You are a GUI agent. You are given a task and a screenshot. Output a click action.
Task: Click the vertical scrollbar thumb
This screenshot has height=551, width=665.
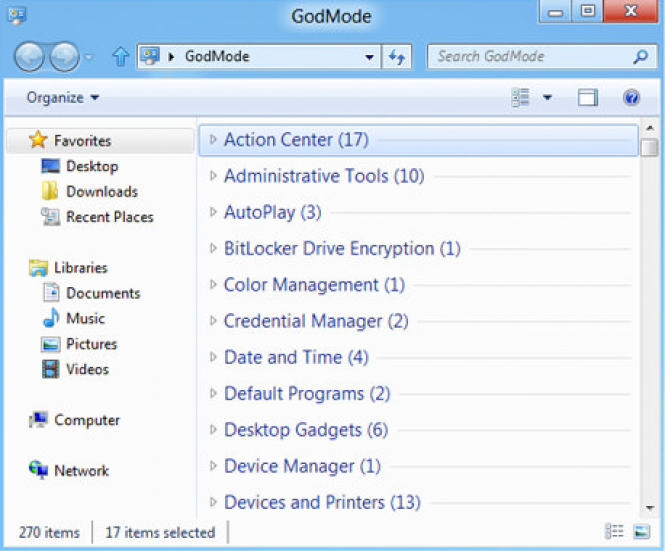click(649, 148)
